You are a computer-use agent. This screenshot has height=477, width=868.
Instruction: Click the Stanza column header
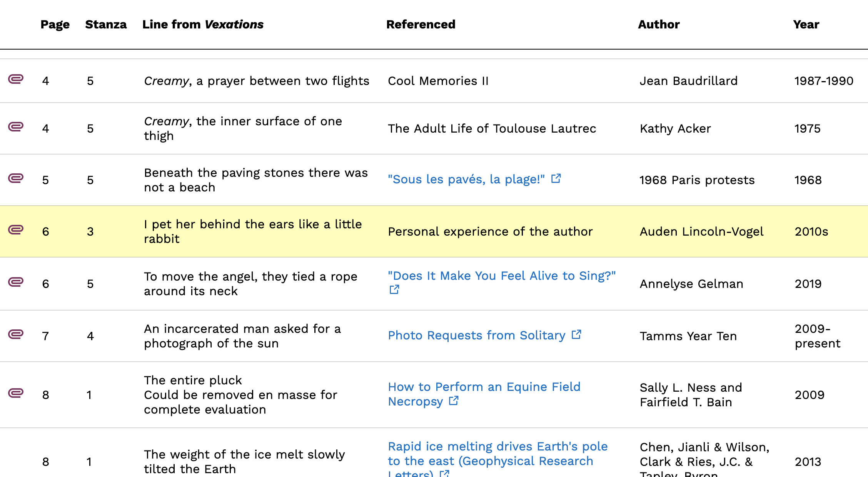tap(106, 25)
